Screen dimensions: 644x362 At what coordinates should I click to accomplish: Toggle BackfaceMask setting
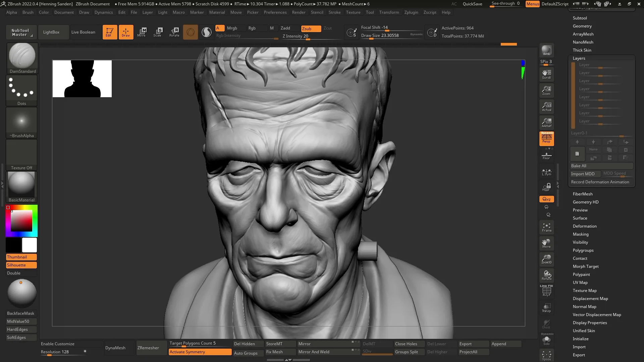point(20,313)
